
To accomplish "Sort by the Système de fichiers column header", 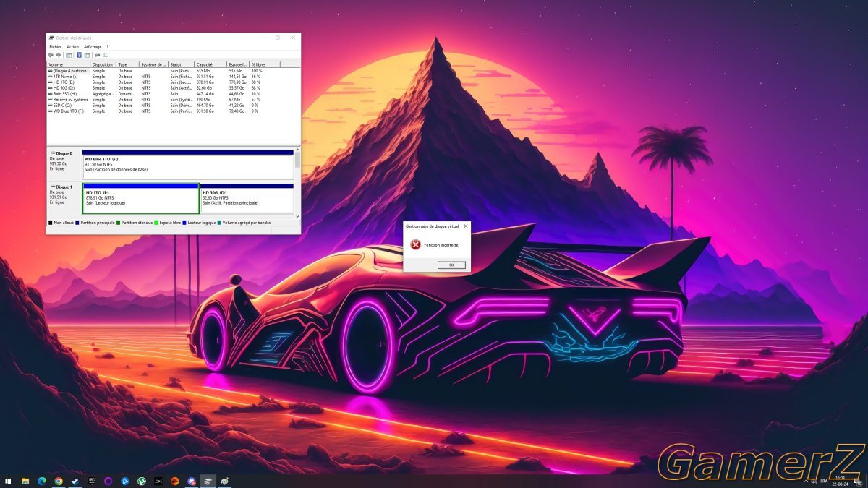I will [x=154, y=64].
